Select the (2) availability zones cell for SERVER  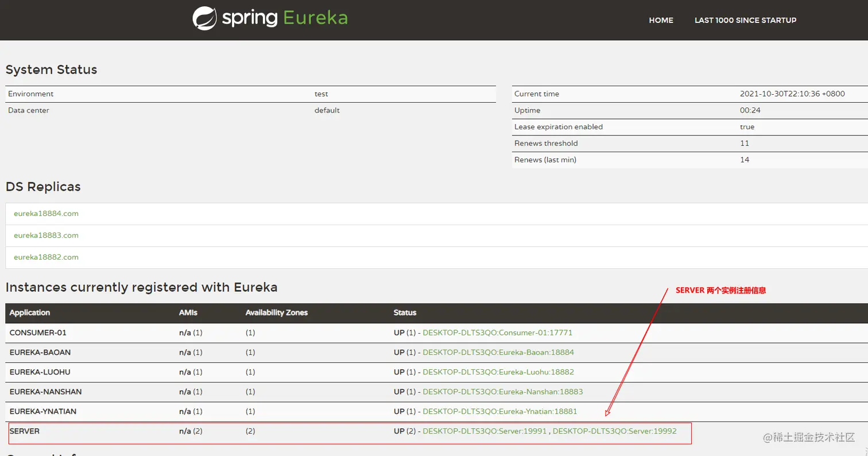click(250, 431)
